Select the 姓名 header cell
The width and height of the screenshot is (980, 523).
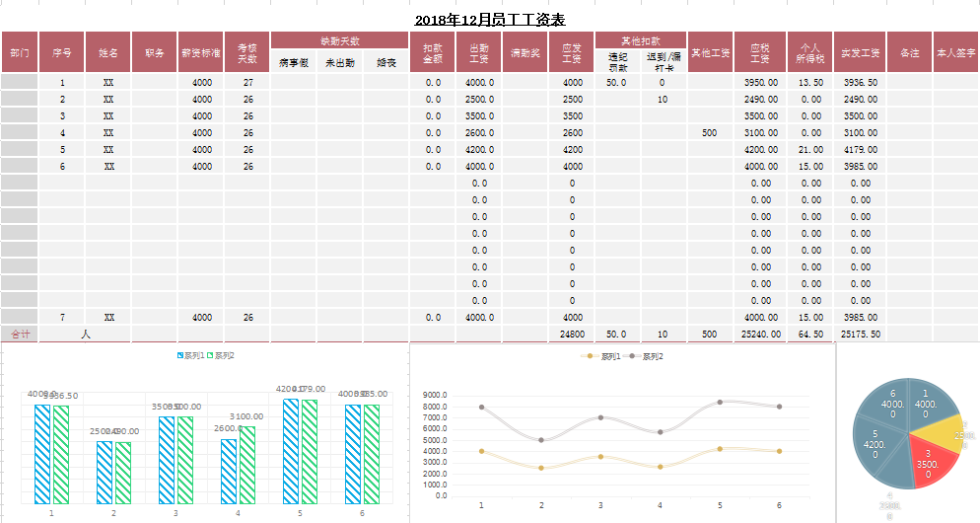point(107,52)
